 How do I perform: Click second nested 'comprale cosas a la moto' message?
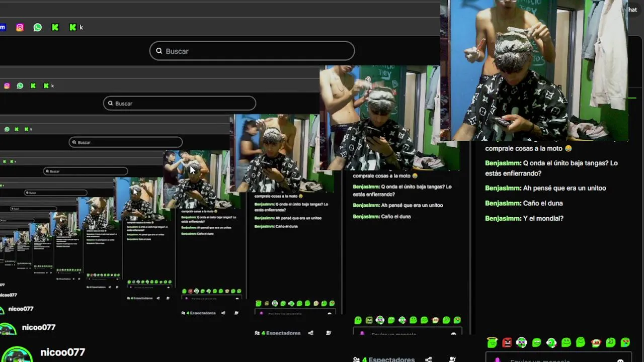(385, 176)
